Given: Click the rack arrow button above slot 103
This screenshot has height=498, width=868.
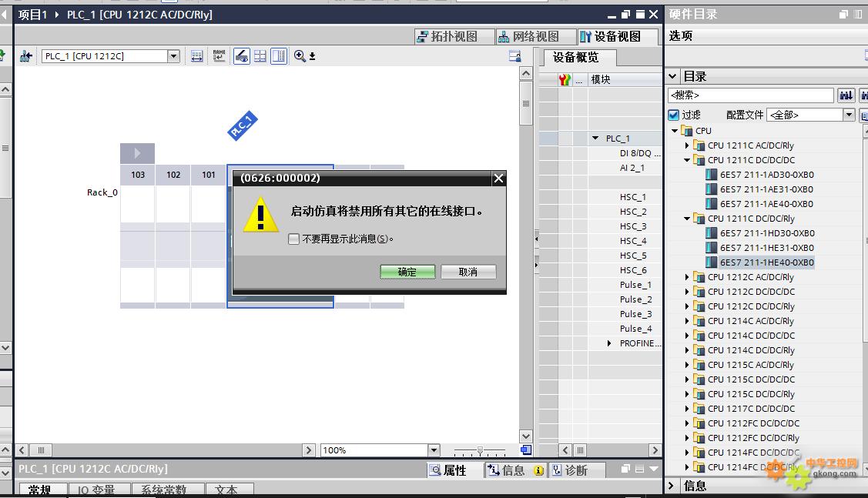Looking at the screenshot, I should click(x=137, y=152).
